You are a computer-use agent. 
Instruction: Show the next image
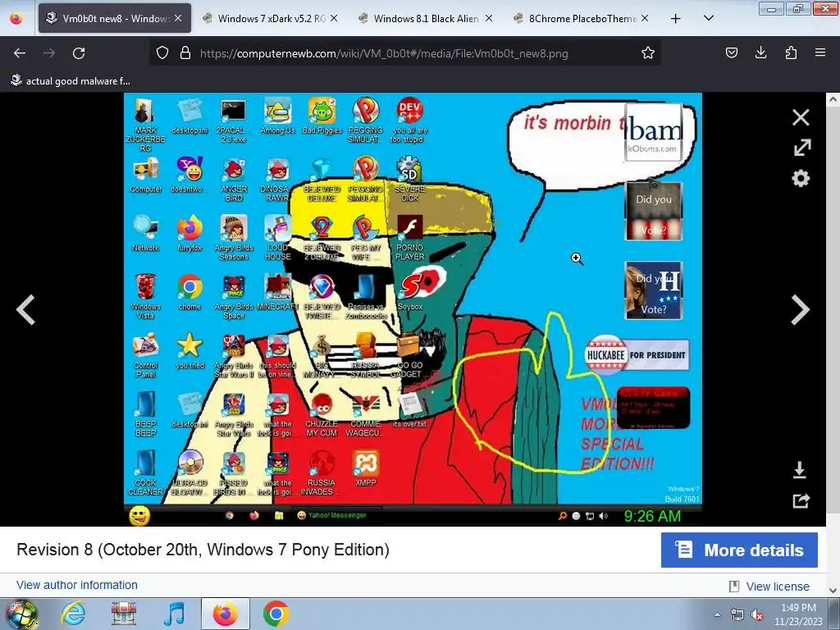pyautogui.click(x=801, y=309)
